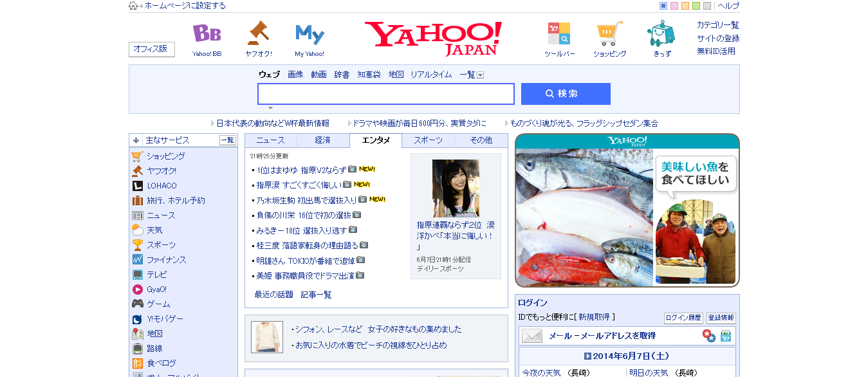The image size is (868, 377).
Task: Click the Yahoo! box photo icon by mail
Action: pos(726,336)
